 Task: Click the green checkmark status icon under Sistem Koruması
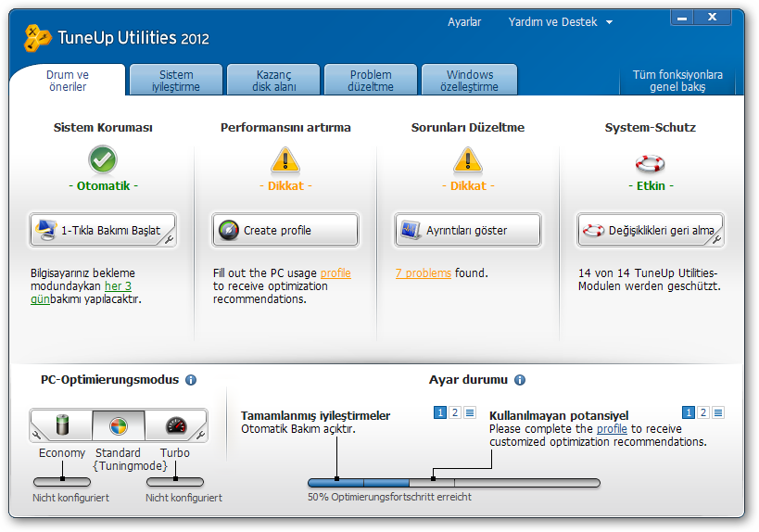point(103,159)
